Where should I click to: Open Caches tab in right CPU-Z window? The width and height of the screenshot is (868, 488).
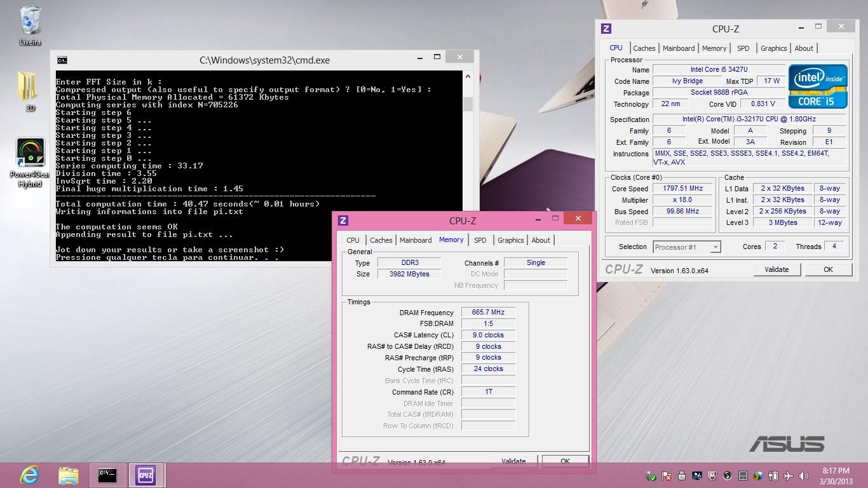coord(644,48)
